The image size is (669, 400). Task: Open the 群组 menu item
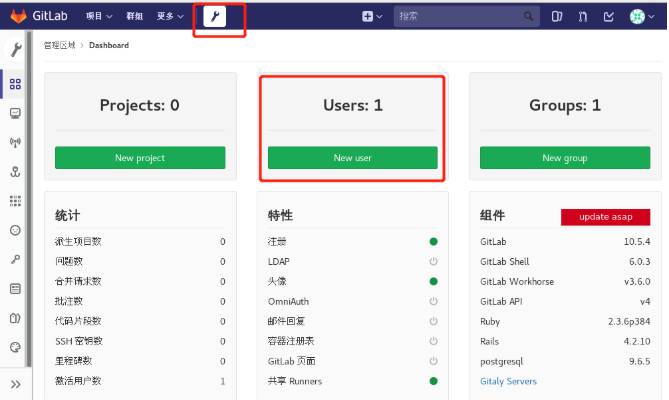pyautogui.click(x=134, y=16)
